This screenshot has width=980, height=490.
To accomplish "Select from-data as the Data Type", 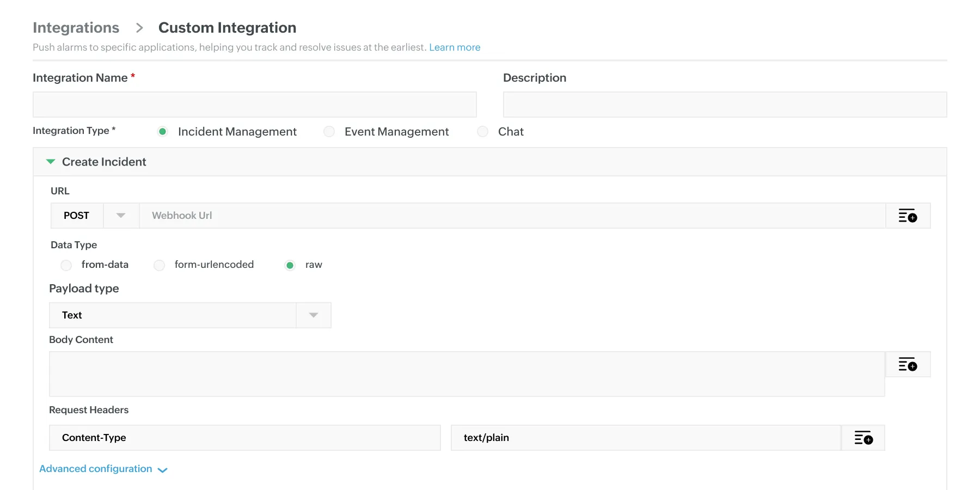I will [66, 265].
